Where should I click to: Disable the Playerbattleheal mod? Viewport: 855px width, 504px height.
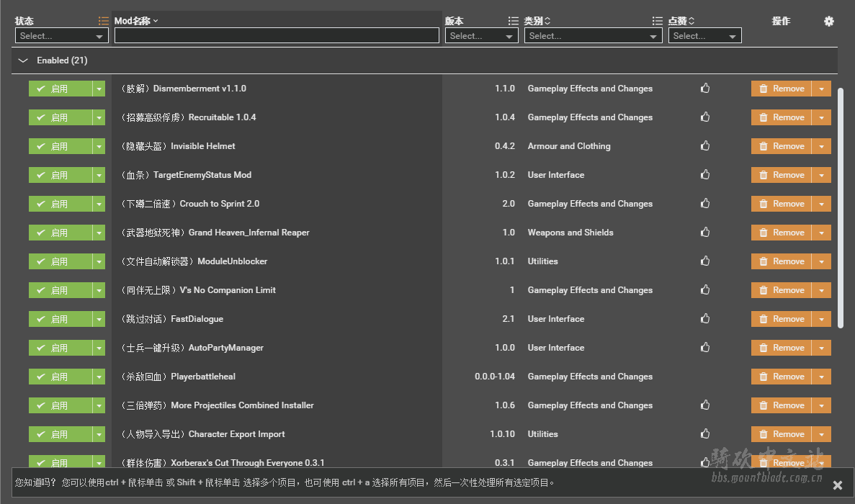[61, 377]
